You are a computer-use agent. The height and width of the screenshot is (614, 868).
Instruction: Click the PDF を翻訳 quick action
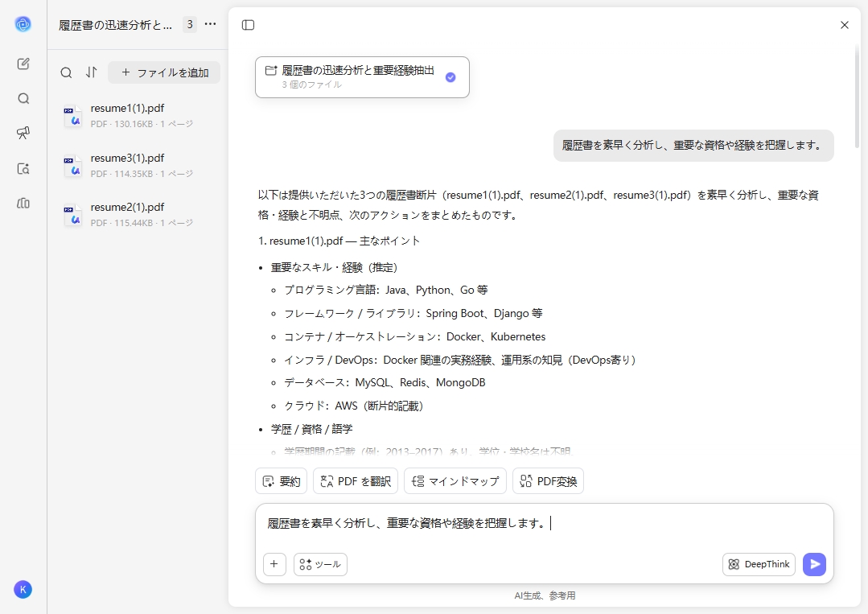point(355,480)
